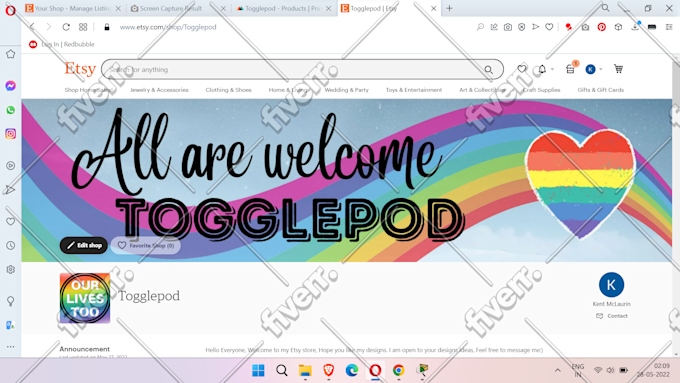The width and height of the screenshot is (680, 383).
Task: Open Google Chrome from the taskbar
Action: (x=399, y=370)
